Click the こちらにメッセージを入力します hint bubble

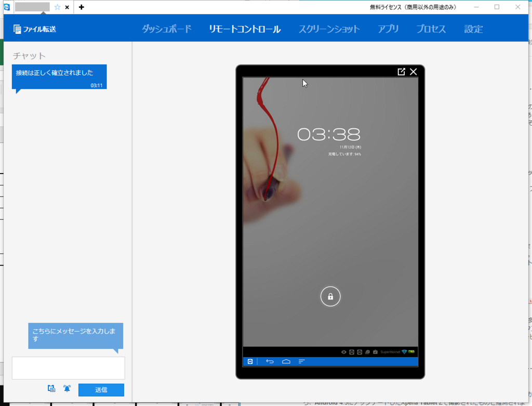75,336
